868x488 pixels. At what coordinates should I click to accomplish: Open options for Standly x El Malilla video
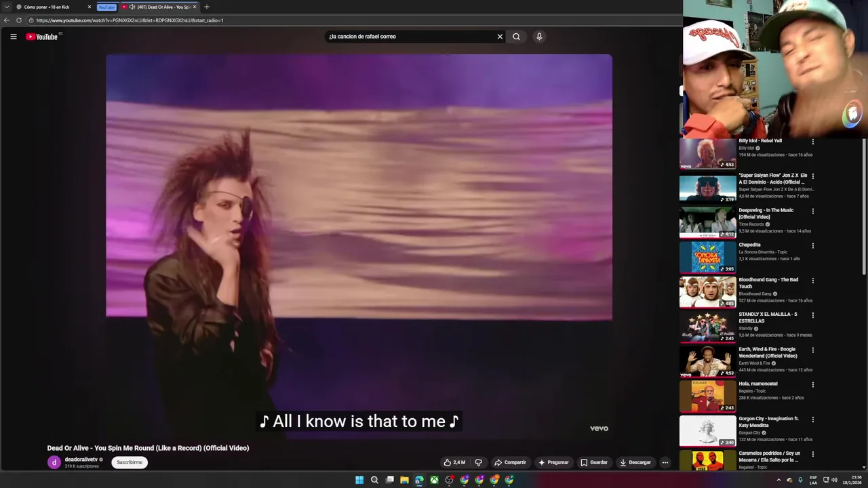coord(812,315)
